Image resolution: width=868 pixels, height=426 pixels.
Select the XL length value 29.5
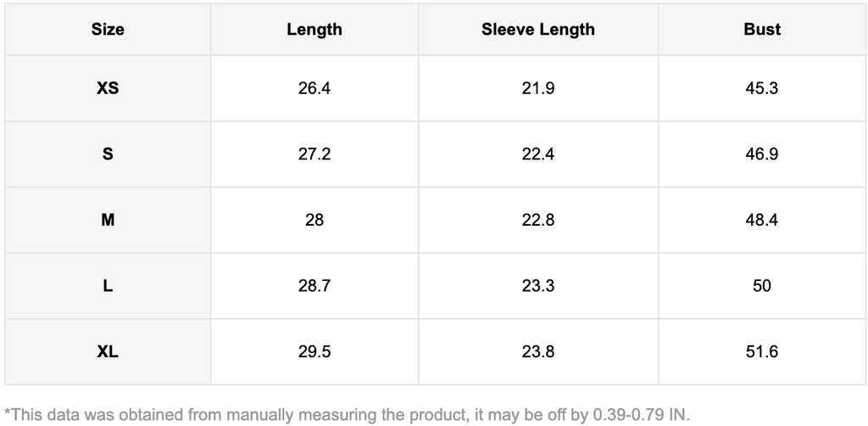tap(314, 351)
